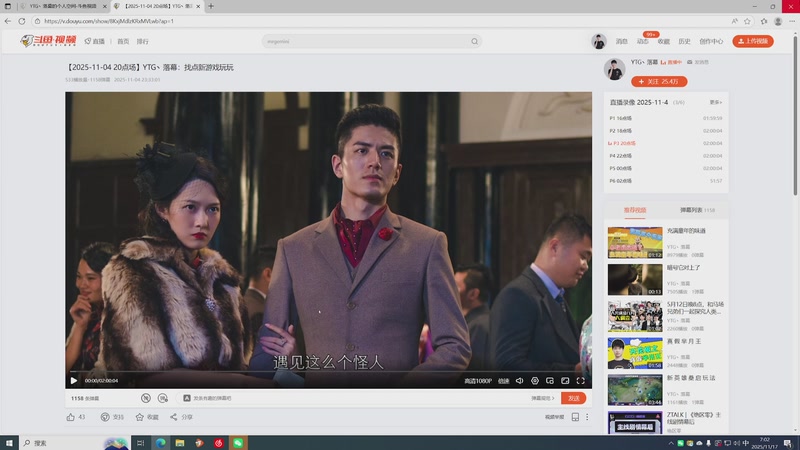
Task: Open 消息 messages in header
Action: [621, 41]
